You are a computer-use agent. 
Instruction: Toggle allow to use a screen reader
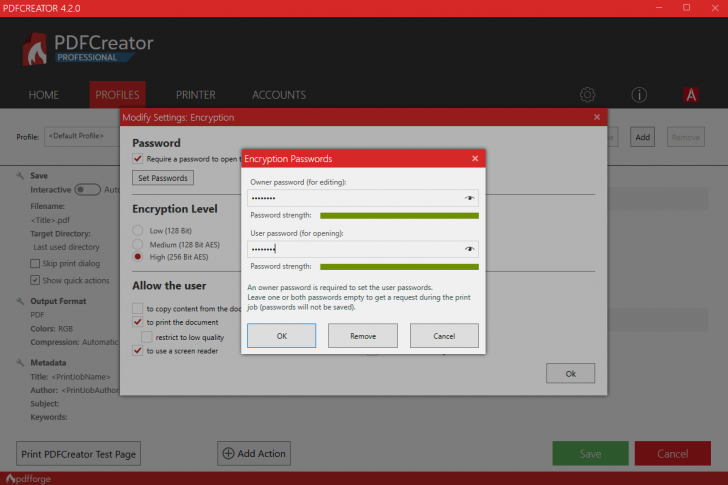tap(137, 350)
